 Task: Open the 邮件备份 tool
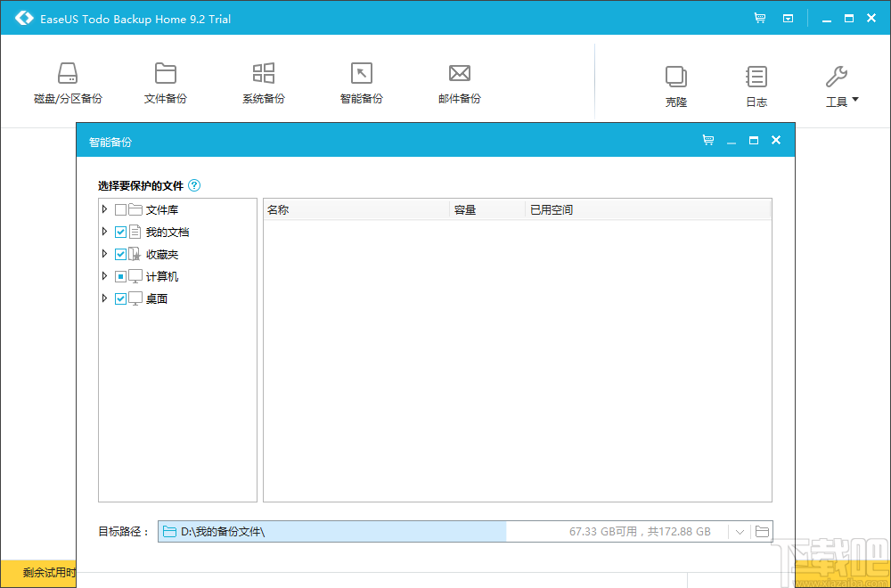(459, 80)
